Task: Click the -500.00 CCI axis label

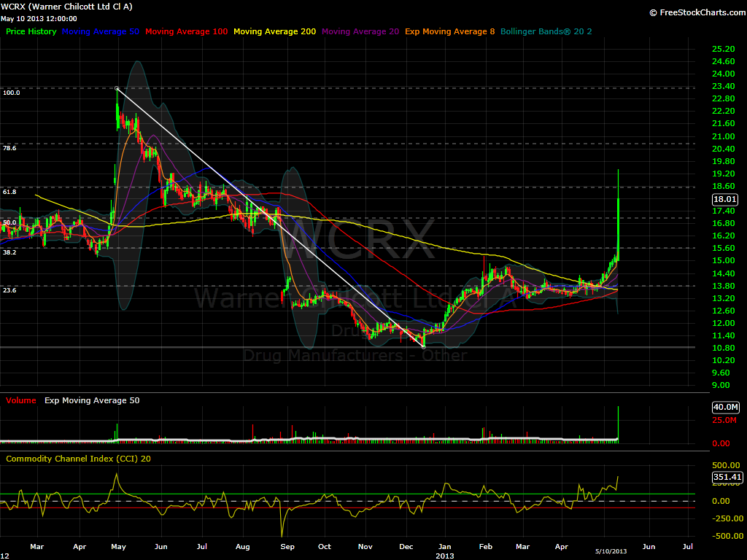Action: pos(726,536)
